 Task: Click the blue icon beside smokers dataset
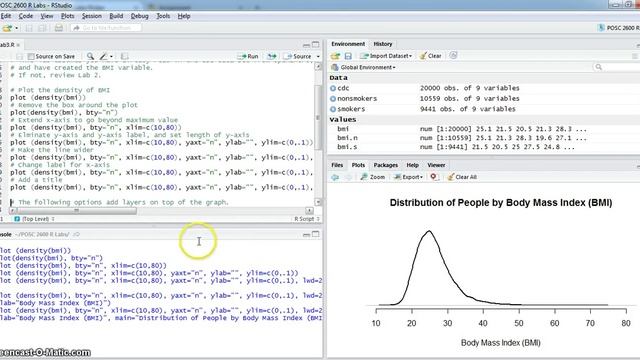tap(333, 109)
